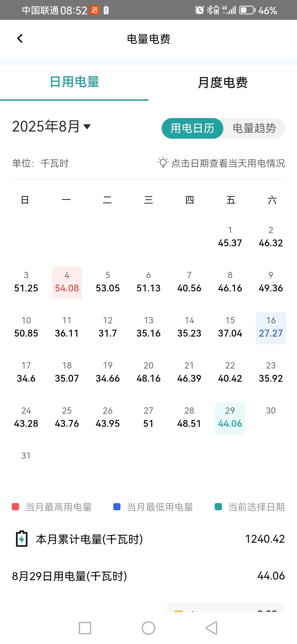Screen dimensions: 297x644
Task: Switch to 用电日历 calendar view
Action: tap(192, 128)
